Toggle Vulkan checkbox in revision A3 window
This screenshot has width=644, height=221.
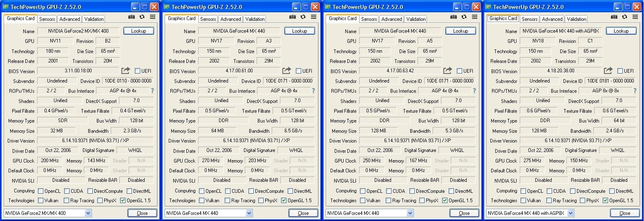tap(201, 201)
